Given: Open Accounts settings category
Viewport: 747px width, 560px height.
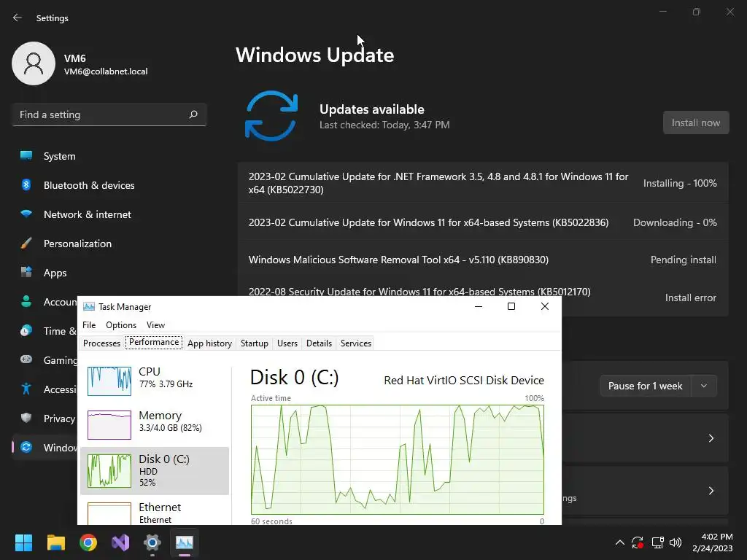Looking at the screenshot, I should (44, 302).
